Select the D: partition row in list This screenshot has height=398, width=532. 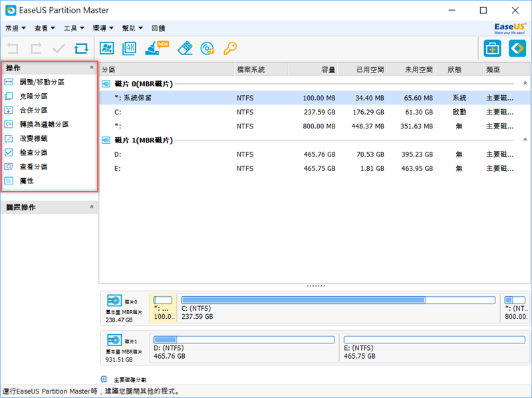click(315, 154)
